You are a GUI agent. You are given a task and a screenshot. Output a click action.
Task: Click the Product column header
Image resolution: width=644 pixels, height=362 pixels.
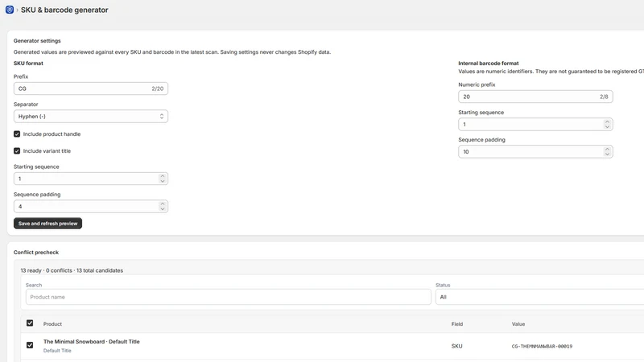click(x=52, y=324)
